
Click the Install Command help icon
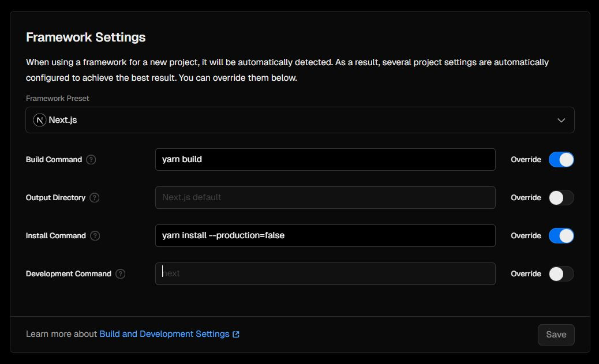coord(95,236)
